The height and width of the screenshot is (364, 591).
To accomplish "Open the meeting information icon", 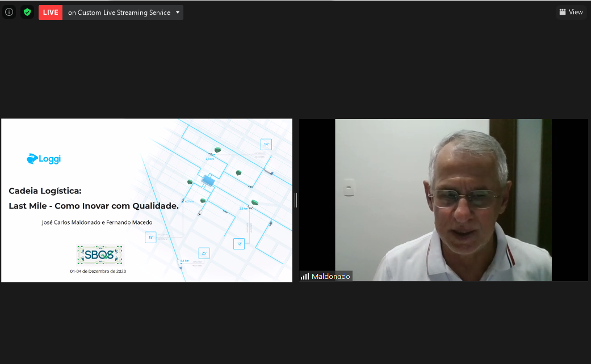I will click(9, 12).
